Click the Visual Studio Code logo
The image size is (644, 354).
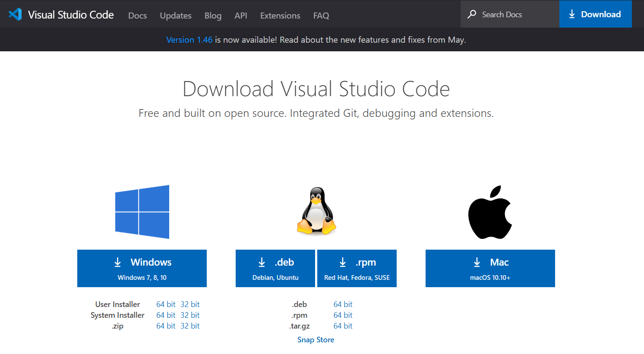[15, 14]
